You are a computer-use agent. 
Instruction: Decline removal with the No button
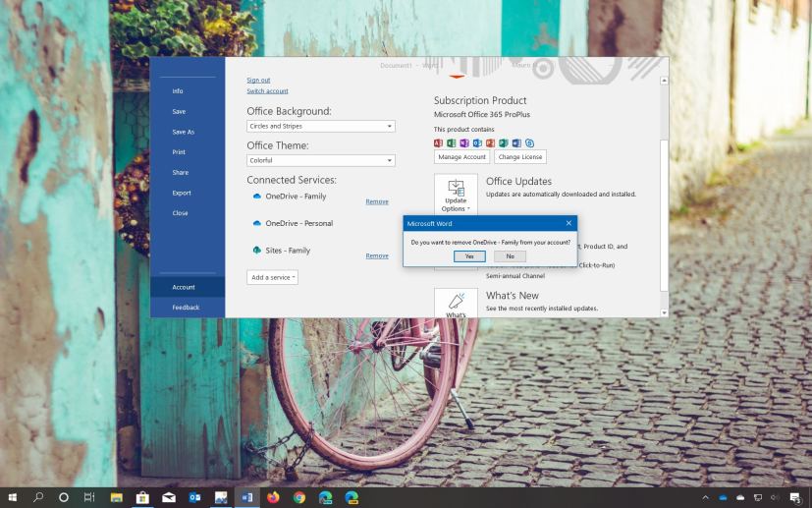pyautogui.click(x=511, y=256)
